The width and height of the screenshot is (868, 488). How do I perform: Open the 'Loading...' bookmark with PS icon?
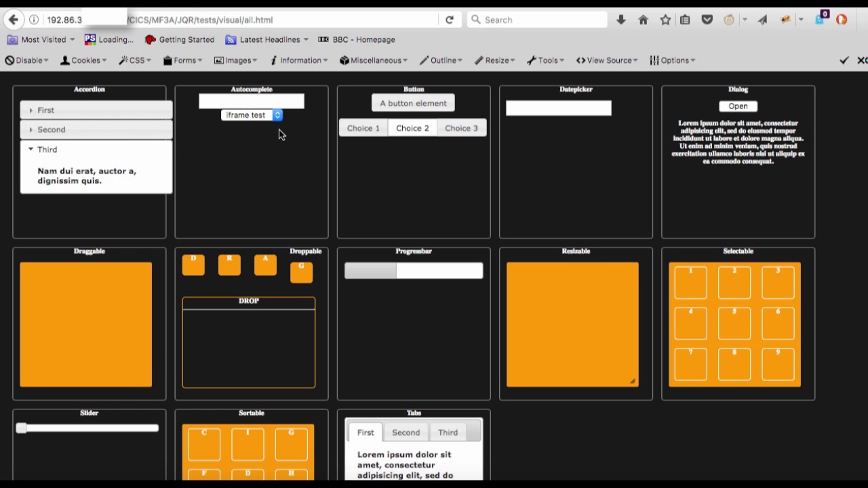point(108,39)
